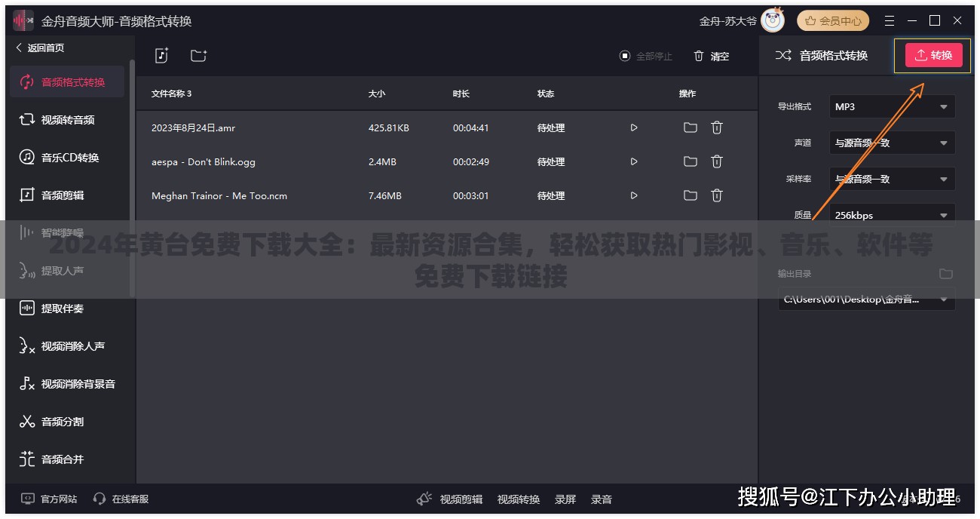Open the hamburger menu in title bar
This screenshot has height=519, width=980.
(890, 21)
